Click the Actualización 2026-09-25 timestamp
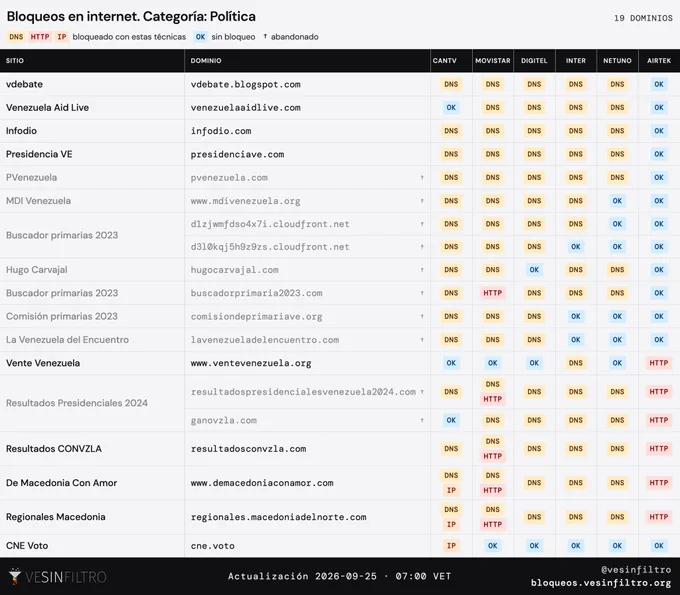Screen dimensions: 680x595 tap(340, 576)
